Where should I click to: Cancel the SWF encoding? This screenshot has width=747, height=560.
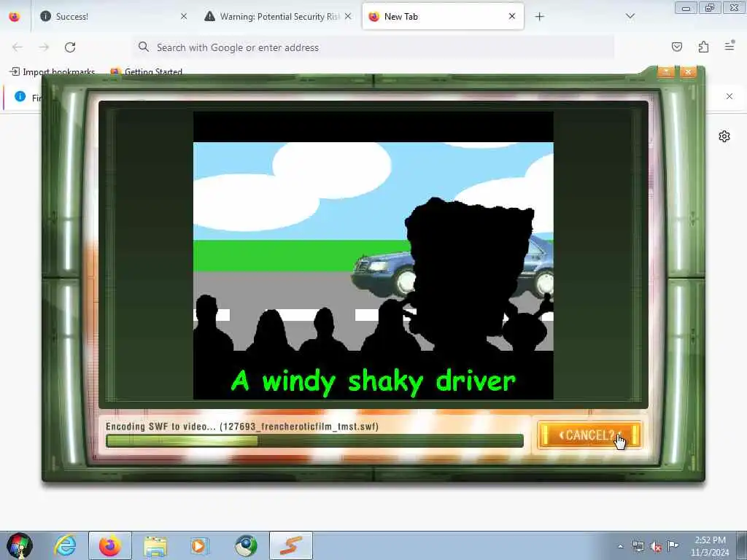click(x=589, y=435)
